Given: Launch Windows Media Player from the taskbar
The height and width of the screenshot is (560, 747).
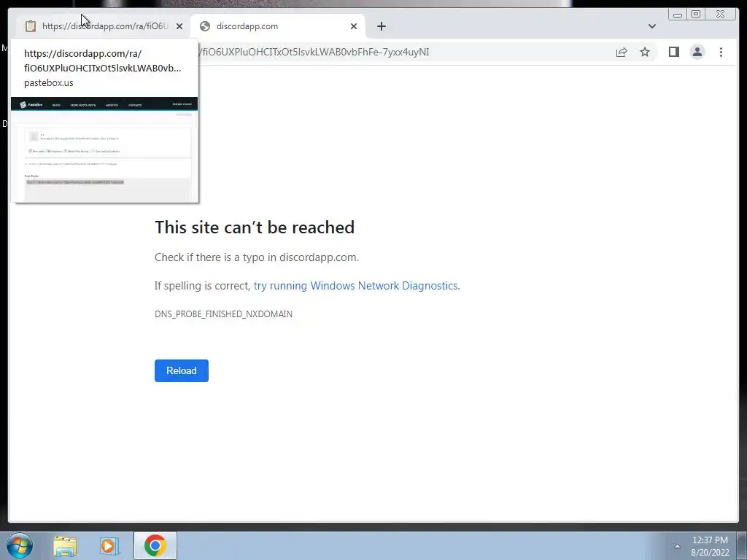Looking at the screenshot, I should [109, 545].
